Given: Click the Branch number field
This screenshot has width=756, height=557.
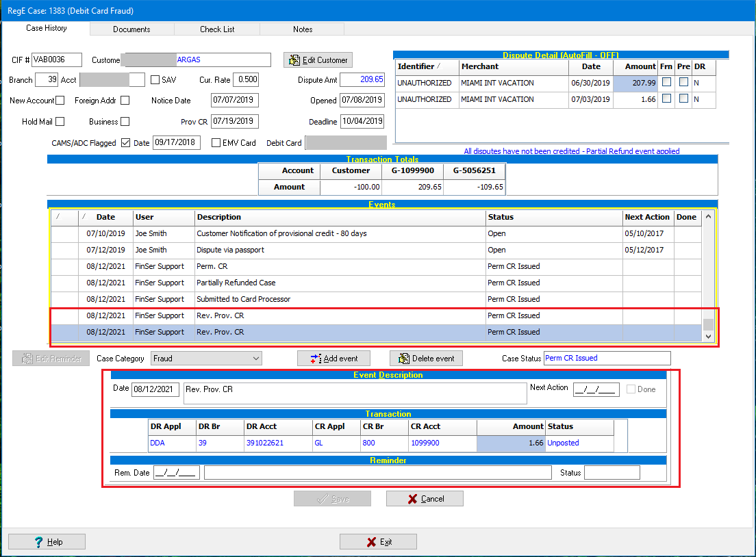Looking at the screenshot, I should click(x=47, y=79).
